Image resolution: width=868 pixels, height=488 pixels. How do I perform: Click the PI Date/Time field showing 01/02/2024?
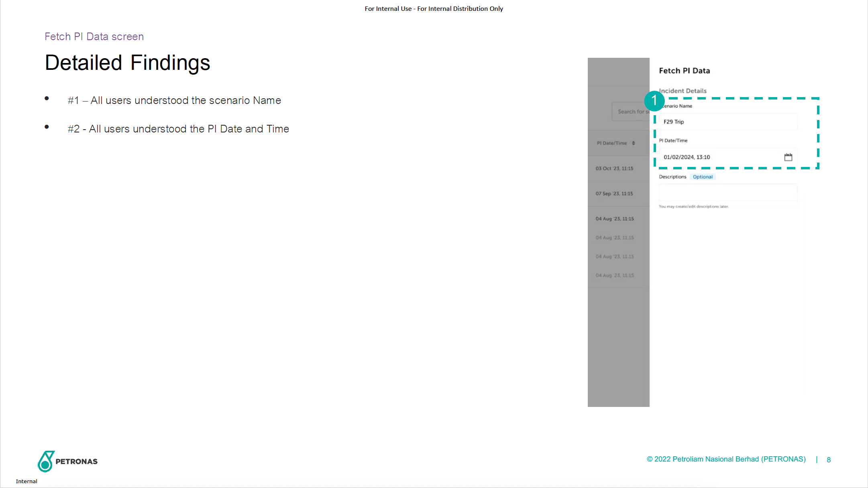coord(719,157)
